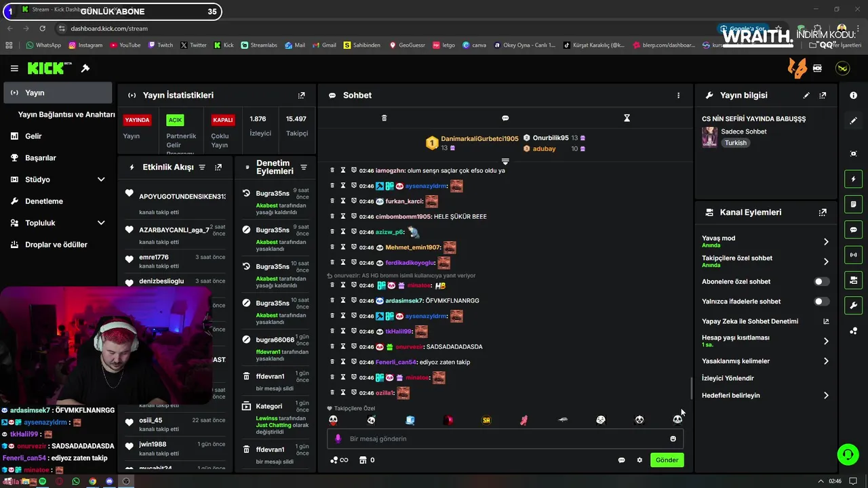Open the emoji picker in message box

point(673,439)
